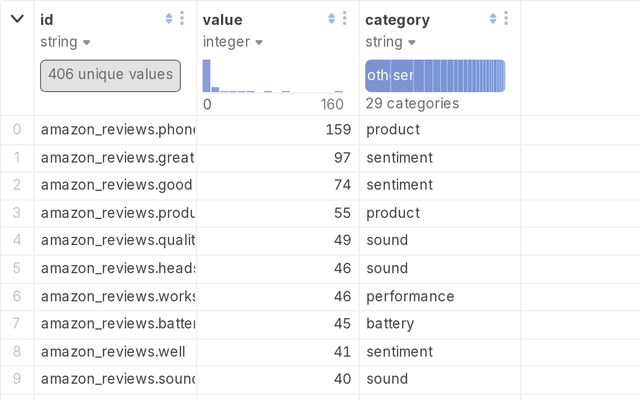Click the 'performance' category cell

[410, 296]
